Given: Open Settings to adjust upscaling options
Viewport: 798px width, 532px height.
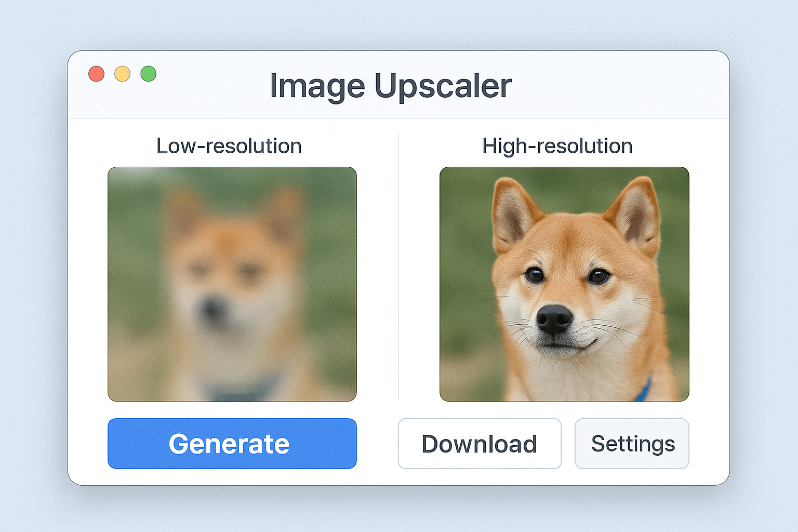Looking at the screenshot, I should click(632, 444).
